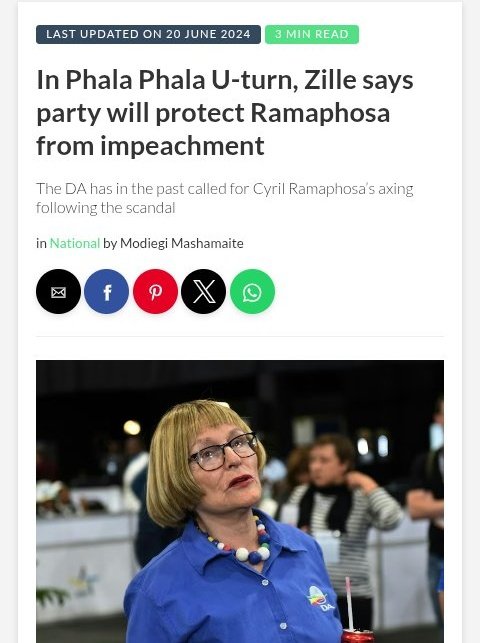
Task: Share this story on Facebook
Action: (107, 292)
